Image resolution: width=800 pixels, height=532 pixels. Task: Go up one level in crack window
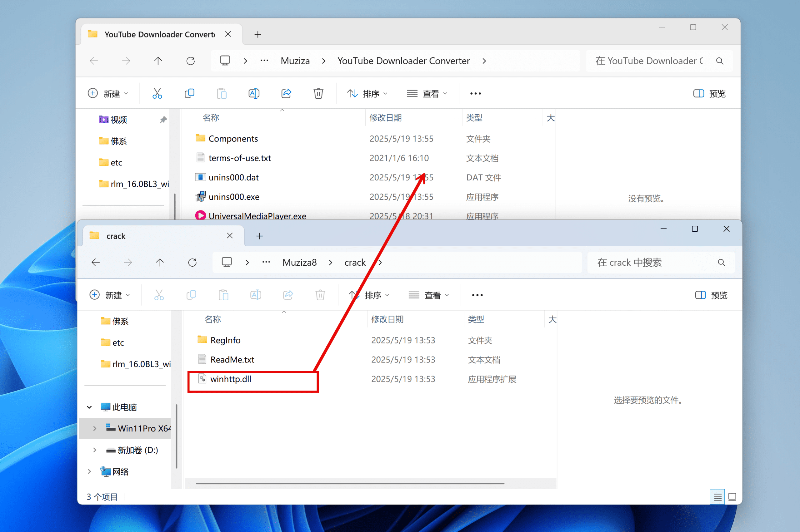coord(160,262)
